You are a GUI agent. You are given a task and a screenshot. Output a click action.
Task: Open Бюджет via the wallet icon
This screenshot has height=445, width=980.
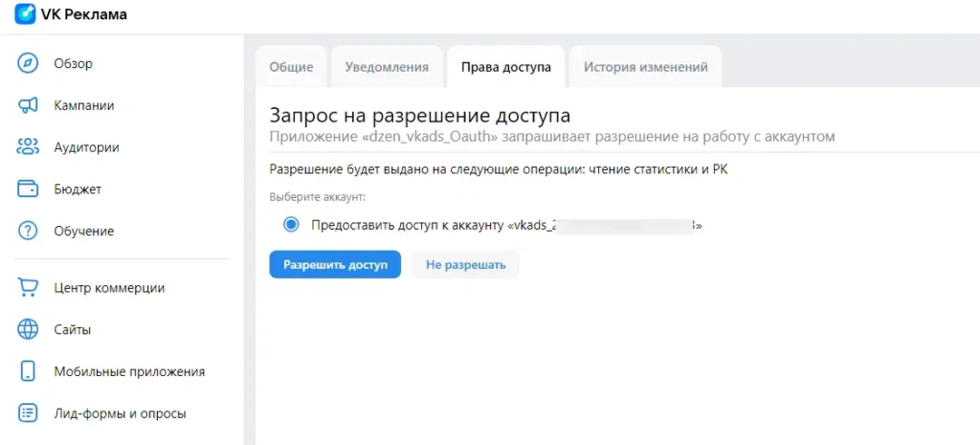[x=28, y=189]
